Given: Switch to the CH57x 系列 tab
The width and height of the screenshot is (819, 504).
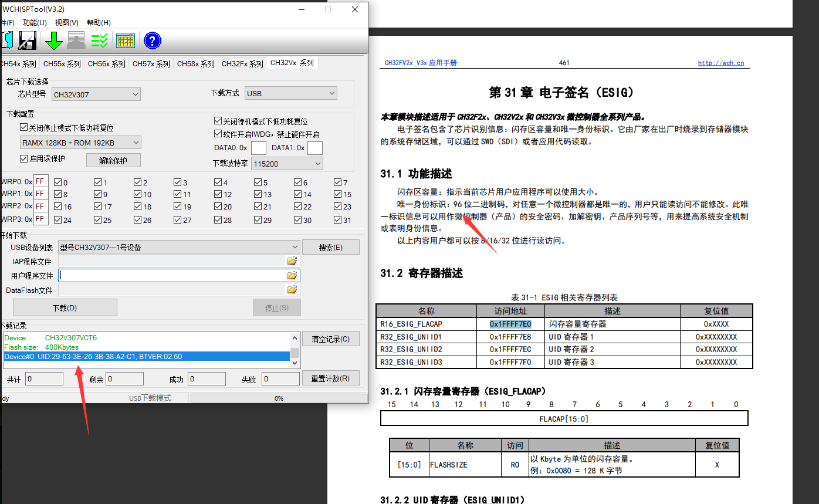Looking at the screenshot, I should (x=151, y=64).
